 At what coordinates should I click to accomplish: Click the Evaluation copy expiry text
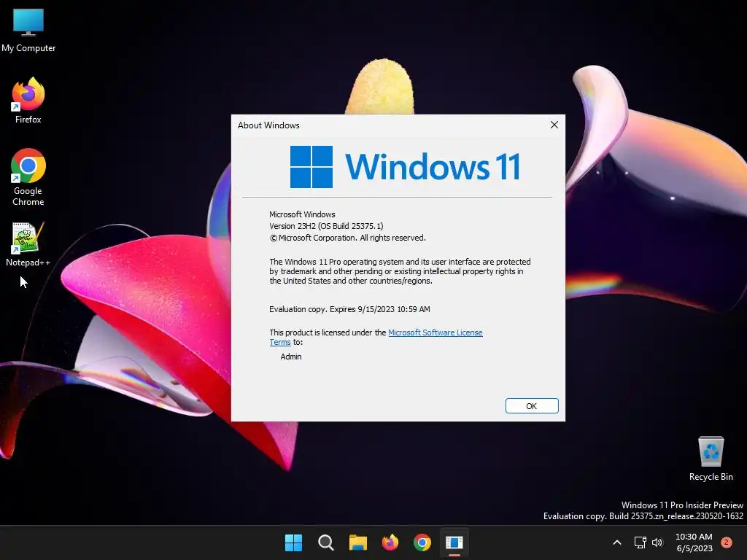tap(349, 309)
